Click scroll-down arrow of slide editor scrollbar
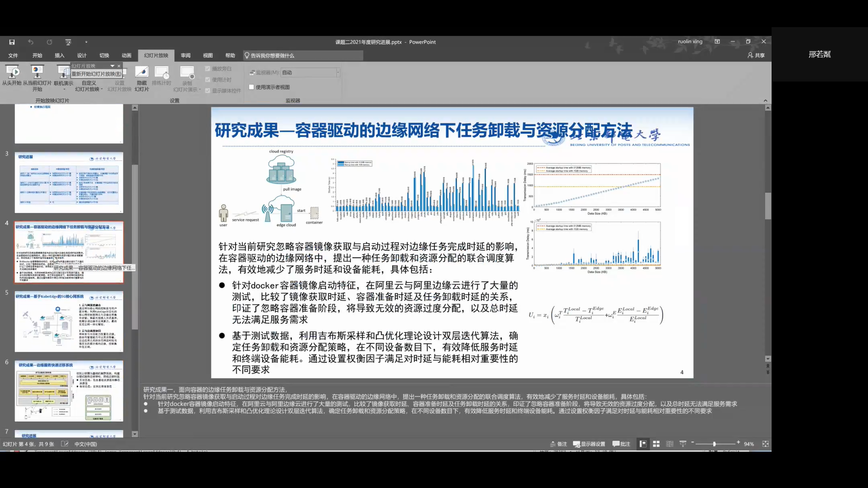The width and height of the screenshot is (868, 488). (768, 359)
